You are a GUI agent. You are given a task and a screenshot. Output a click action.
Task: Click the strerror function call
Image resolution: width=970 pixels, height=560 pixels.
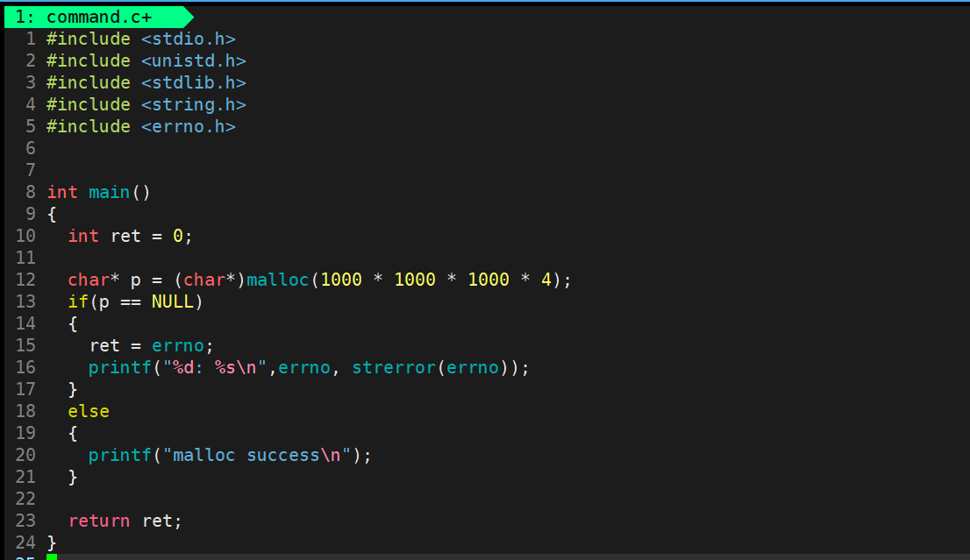pos(394,368)
